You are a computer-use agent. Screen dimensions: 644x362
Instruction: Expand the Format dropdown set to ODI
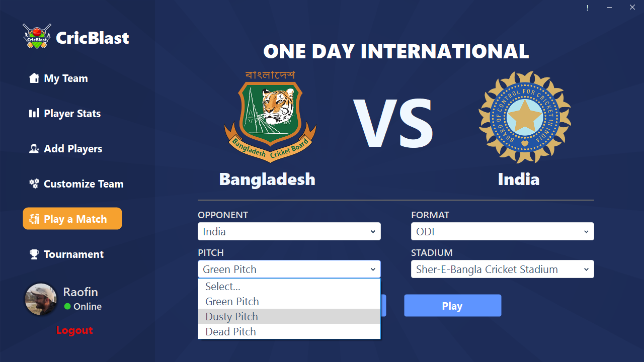[x=503, y=231]
